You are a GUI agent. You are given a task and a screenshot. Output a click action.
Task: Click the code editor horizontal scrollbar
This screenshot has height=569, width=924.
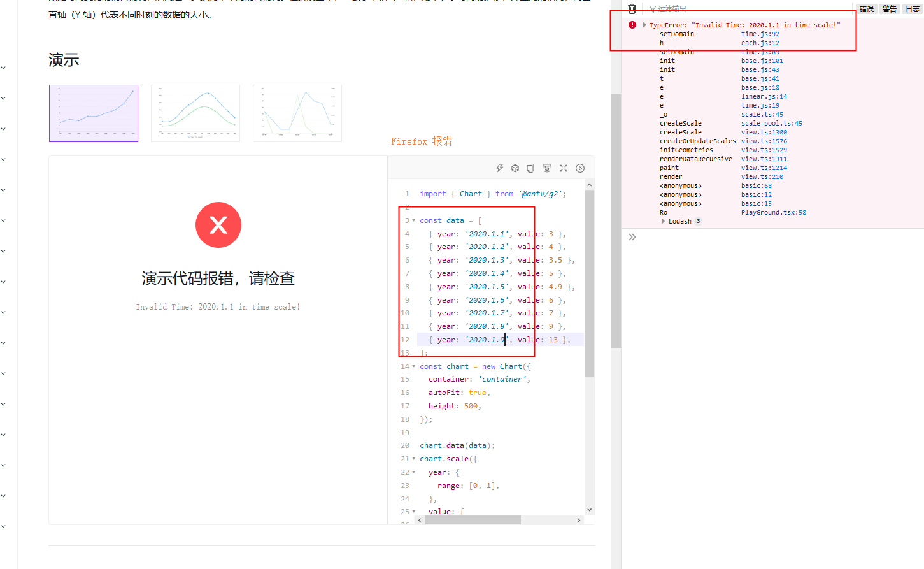473,520
